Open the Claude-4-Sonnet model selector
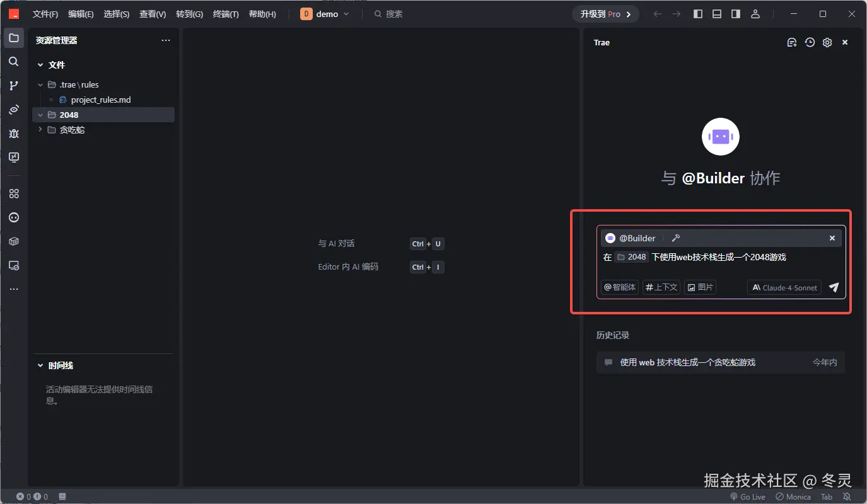Viewport: 867px width, 504px height. (784, 287)
